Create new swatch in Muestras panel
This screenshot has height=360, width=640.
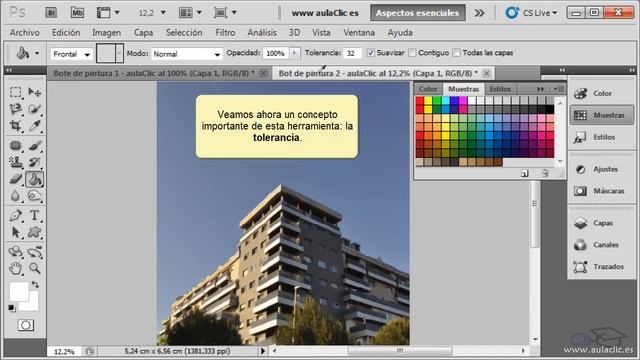525,173
